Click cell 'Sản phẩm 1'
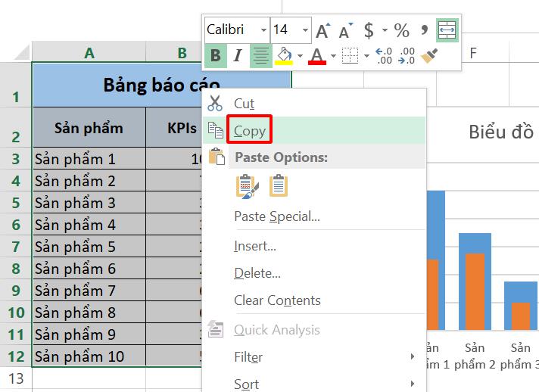Image resolution: width=539 pixels, height=392 pixels. click(x=89, y=159)
